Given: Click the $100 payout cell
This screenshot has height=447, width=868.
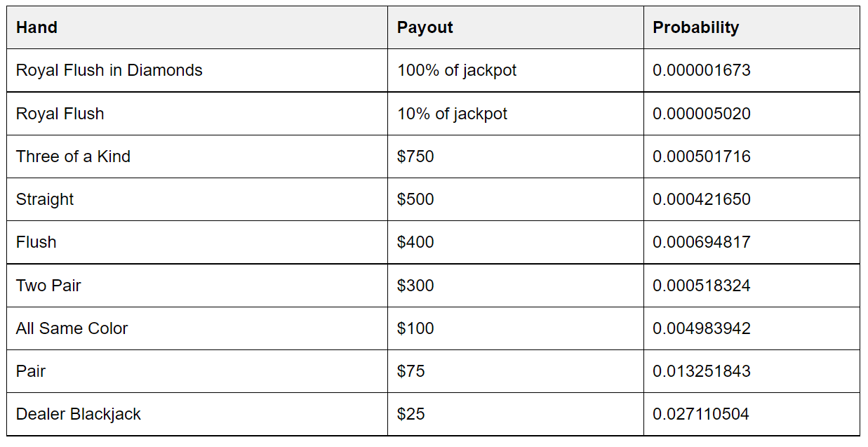Looking at the screenshot, I should 516,328.
